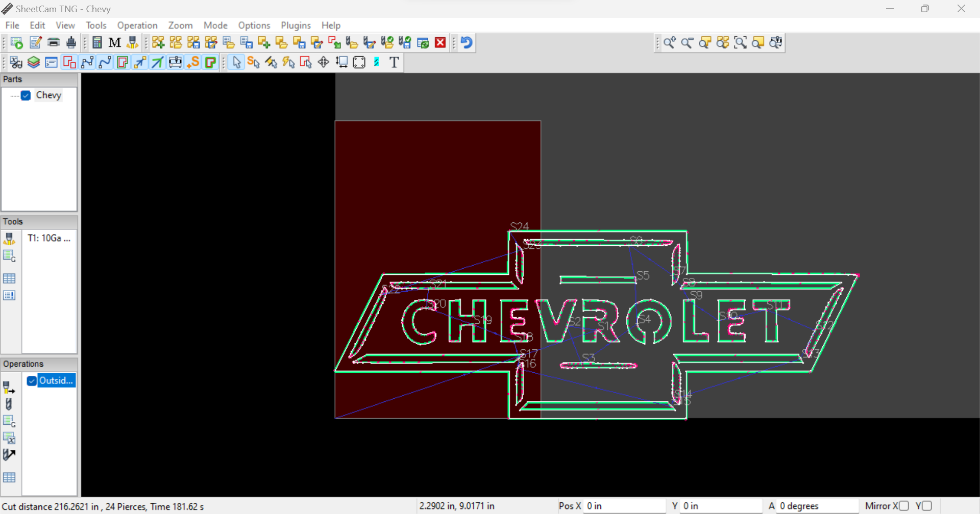Open the Job options notepad icon
980x514 pixels.
click(x=35, y=43)
